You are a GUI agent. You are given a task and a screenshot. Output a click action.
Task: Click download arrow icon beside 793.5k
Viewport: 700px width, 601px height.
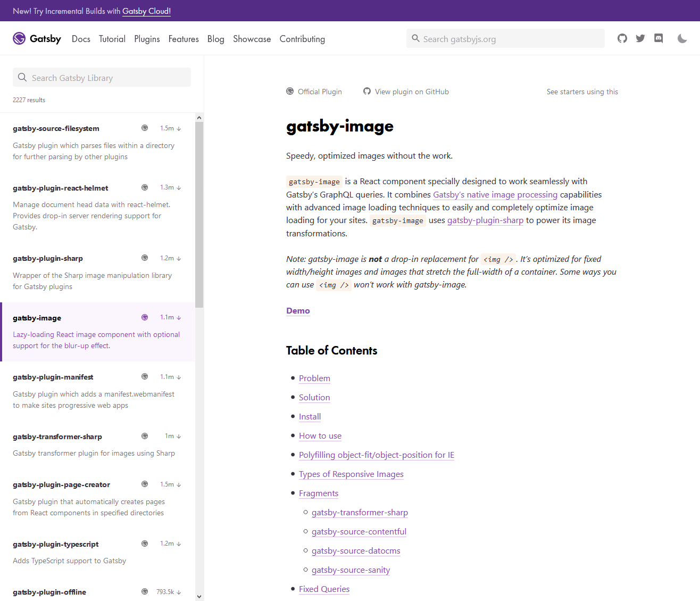pos(179,592)
